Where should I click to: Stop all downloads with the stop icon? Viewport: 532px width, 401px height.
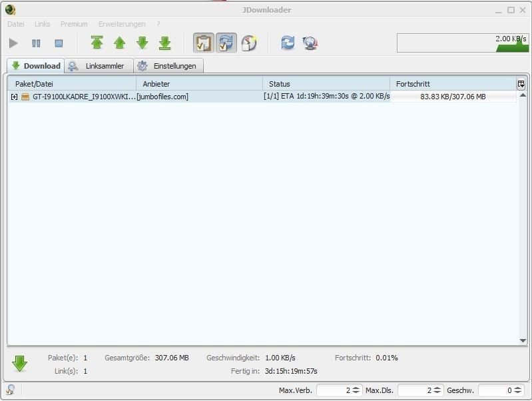coord(59,43)
